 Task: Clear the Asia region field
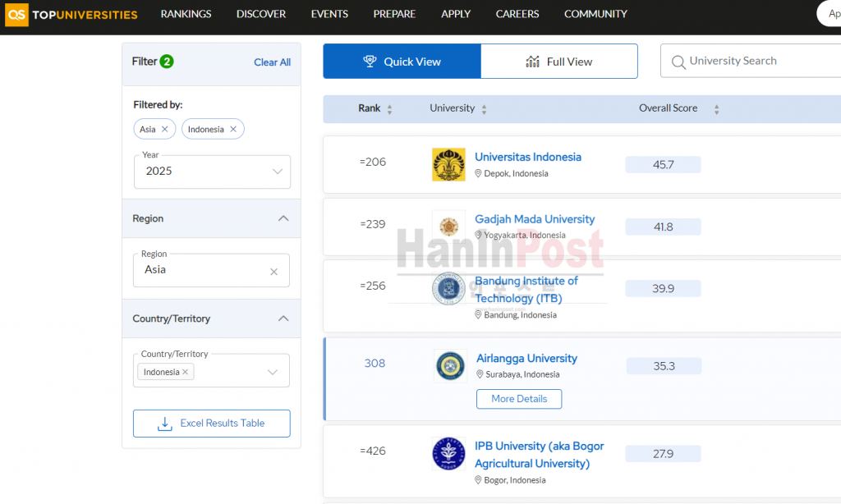[273, 272]
